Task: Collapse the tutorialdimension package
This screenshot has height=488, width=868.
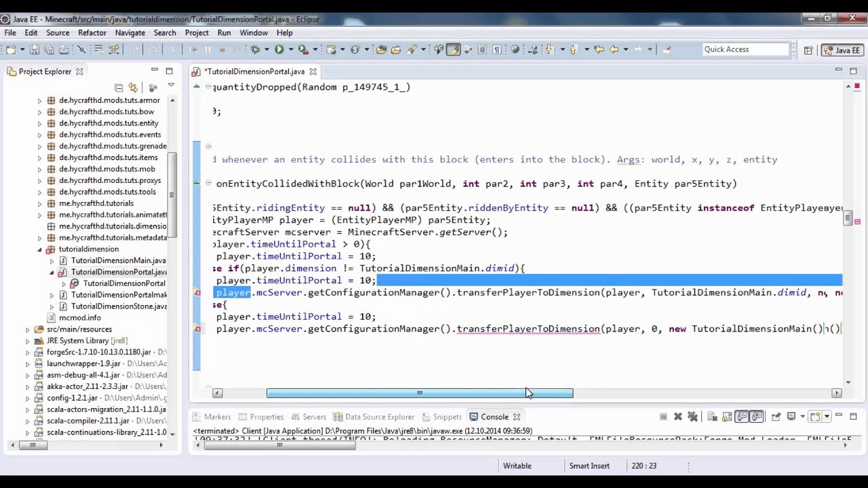Action: coord(39,249)
